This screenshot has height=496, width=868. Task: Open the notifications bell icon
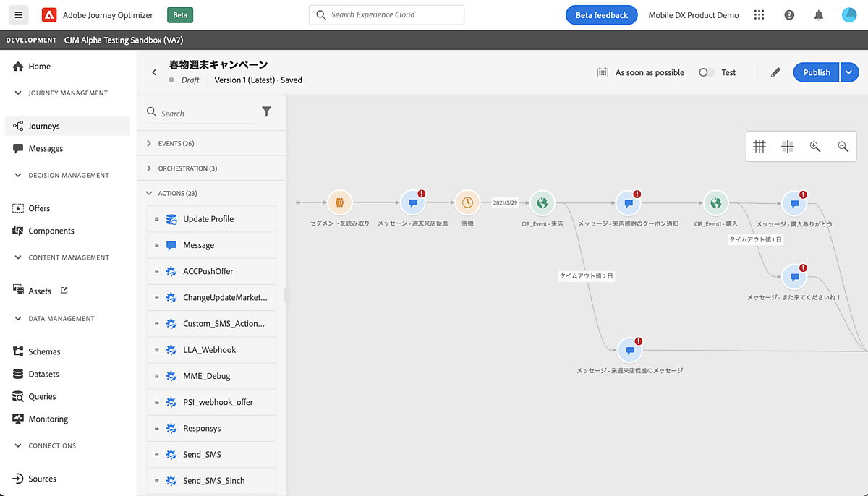pyautogui.click(x=819, y=15)
